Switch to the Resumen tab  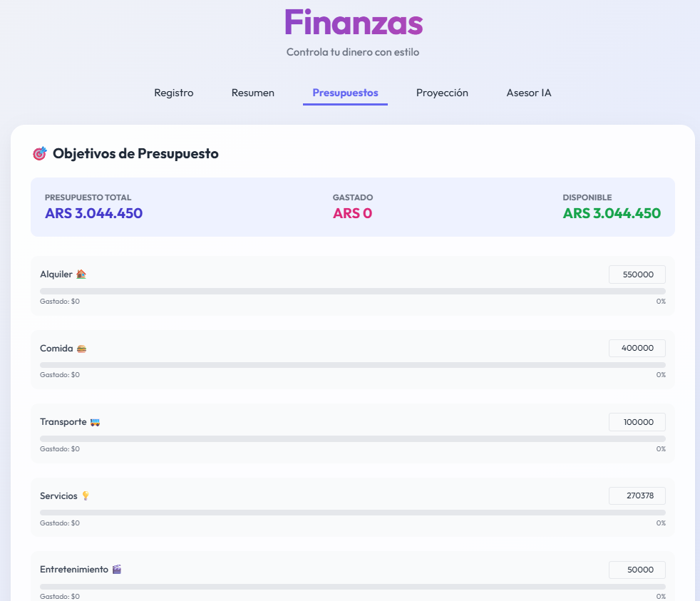click(x=252, y=93)
